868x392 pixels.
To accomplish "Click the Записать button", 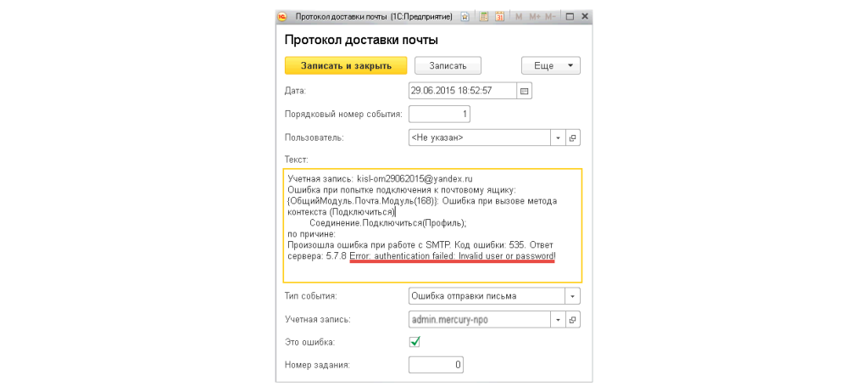I will tap(448, 66).
